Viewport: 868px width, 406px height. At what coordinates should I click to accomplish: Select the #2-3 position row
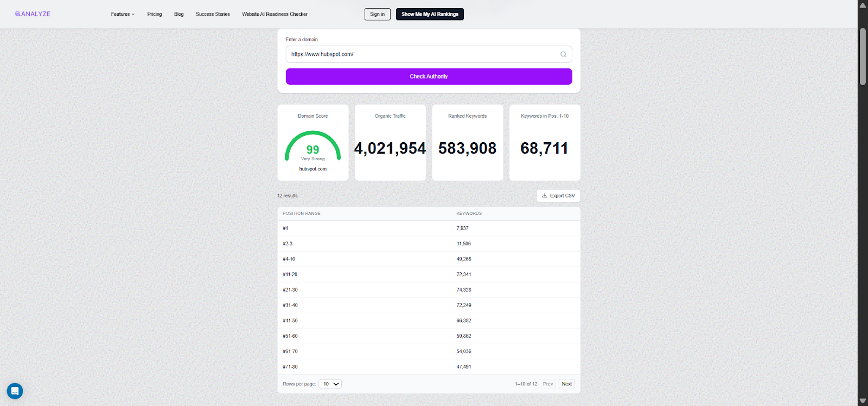(429, 244)
